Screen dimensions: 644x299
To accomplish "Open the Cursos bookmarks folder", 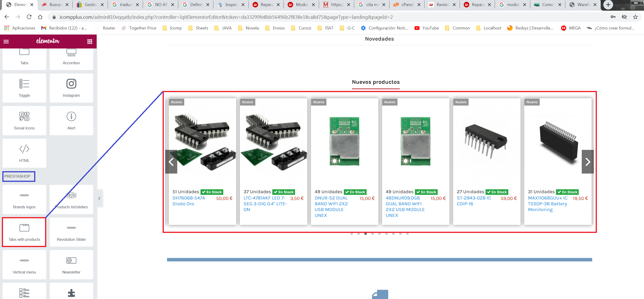I will click(x=301, y=28).
